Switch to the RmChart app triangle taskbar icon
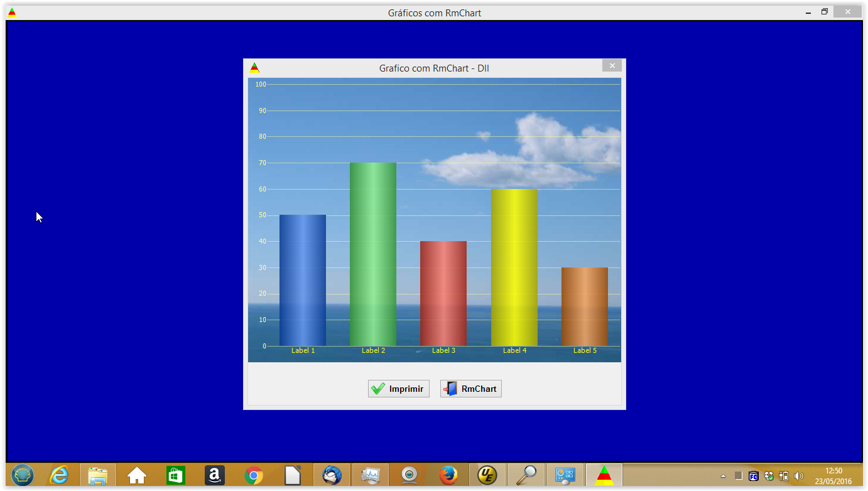The height and width of the screenshot is (491, 868). click(604, 475)
